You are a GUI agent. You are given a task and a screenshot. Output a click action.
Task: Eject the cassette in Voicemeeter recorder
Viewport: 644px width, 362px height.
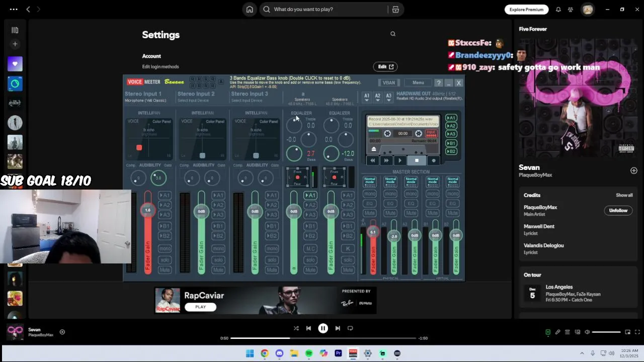[x=374, y=149]
